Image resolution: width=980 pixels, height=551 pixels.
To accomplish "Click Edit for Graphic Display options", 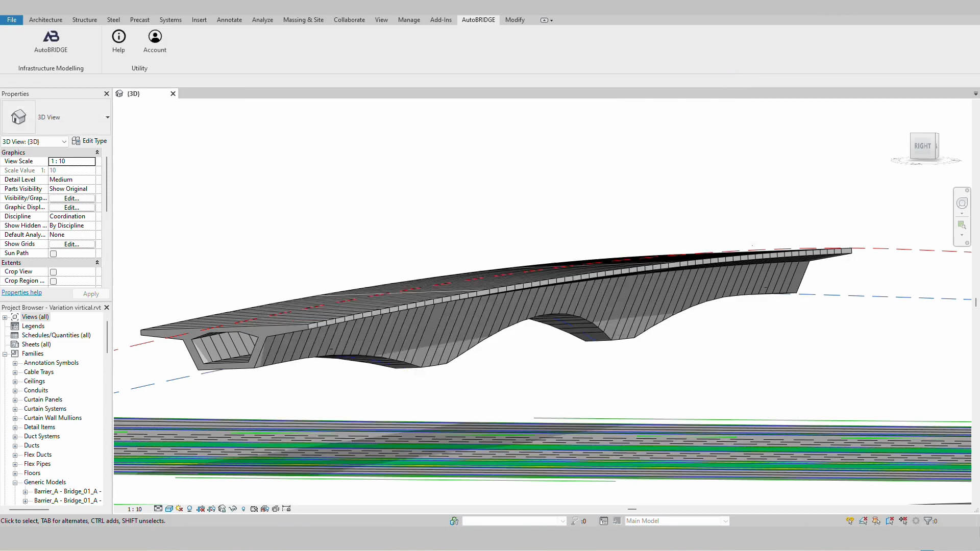I will pyautogui.click(x=71, y=208).
